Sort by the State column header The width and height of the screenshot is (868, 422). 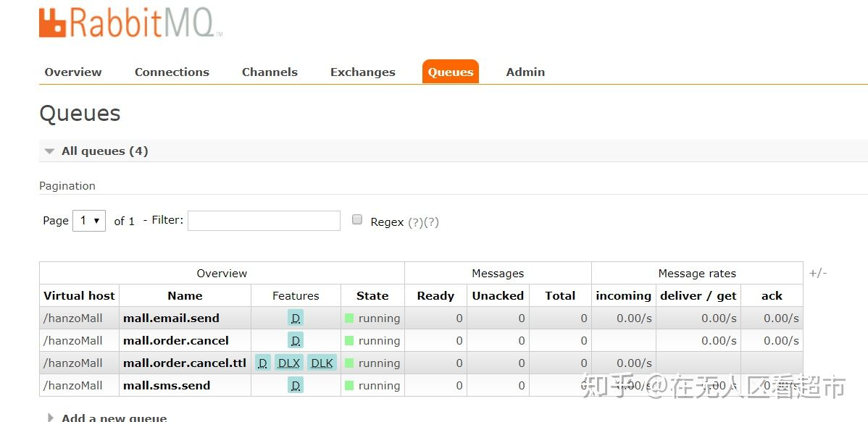coord(372,296)
